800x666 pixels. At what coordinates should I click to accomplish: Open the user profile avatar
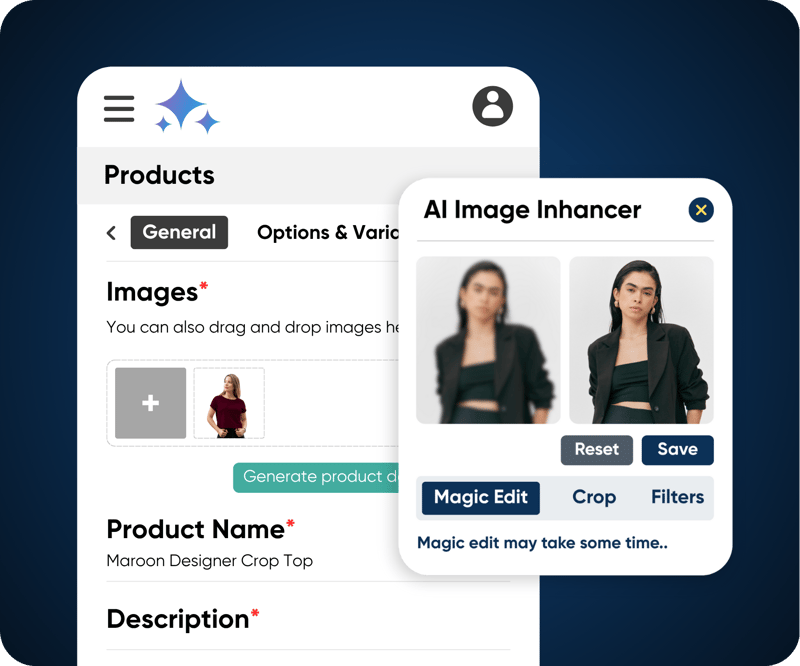click(492, 106)
